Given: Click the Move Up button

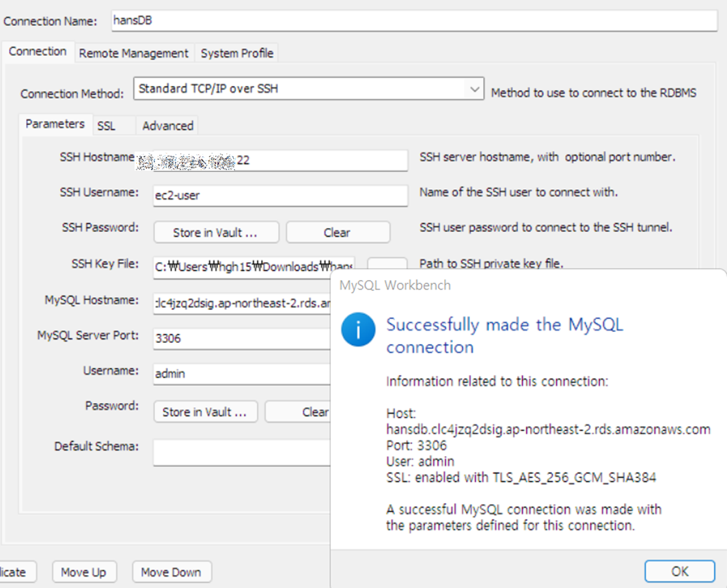Looking at the screenshot, I should (85, 572).
